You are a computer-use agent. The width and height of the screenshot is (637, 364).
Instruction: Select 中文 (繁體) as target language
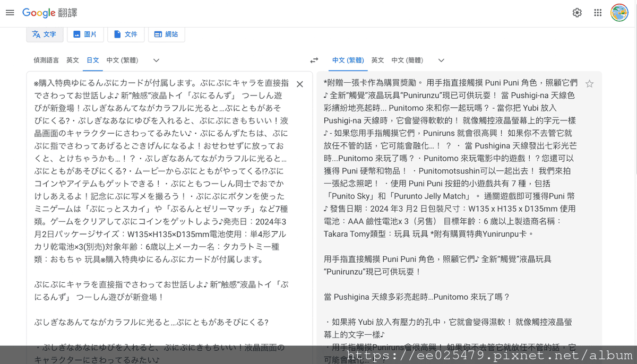coord(349,60)
